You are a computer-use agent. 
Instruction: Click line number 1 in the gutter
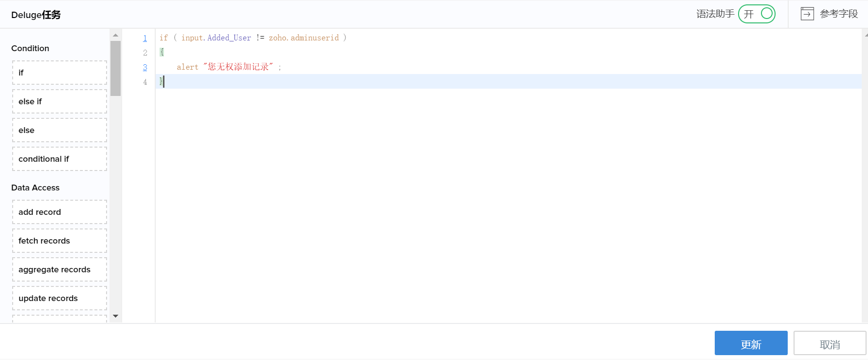point(145,38)
